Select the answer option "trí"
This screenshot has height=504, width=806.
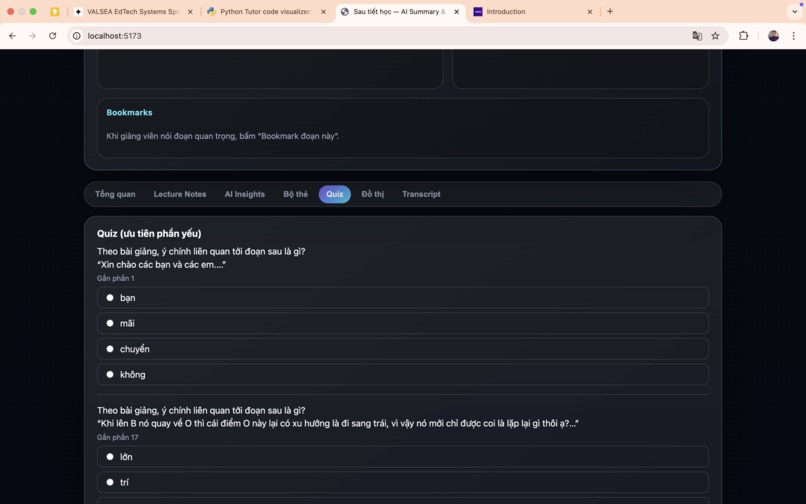click(402, 482)
